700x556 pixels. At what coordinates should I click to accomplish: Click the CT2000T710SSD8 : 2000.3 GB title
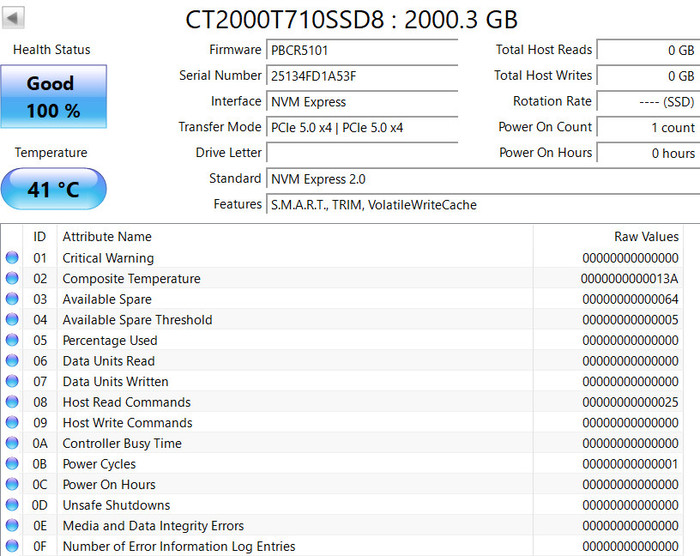351,20
